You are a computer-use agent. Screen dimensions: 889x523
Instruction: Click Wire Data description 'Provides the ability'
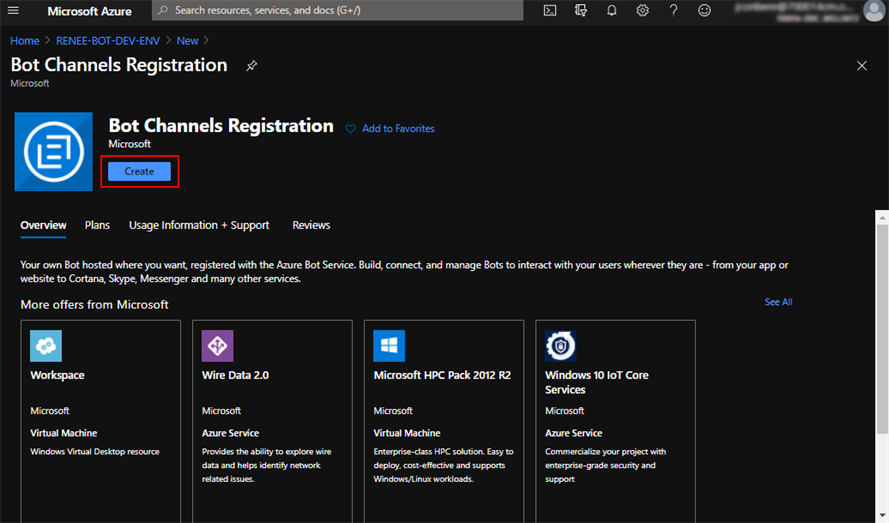click(x=266, y=465)
